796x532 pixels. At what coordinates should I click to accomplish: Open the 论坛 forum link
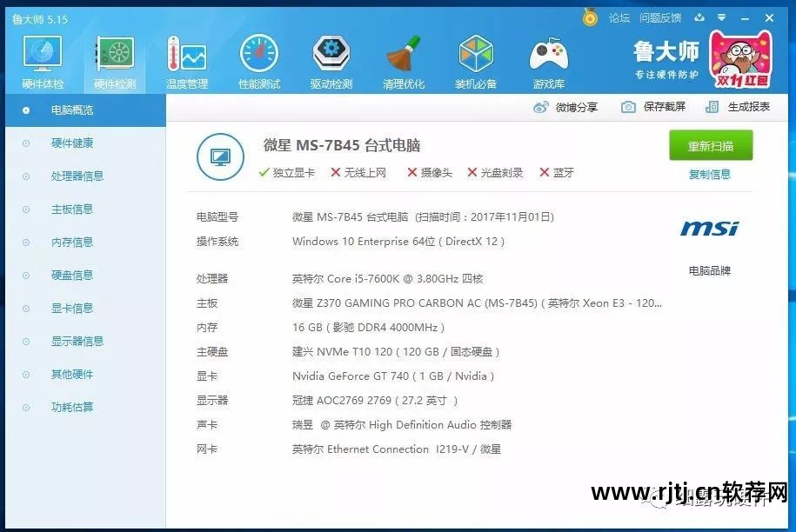(x=619, y=17)
